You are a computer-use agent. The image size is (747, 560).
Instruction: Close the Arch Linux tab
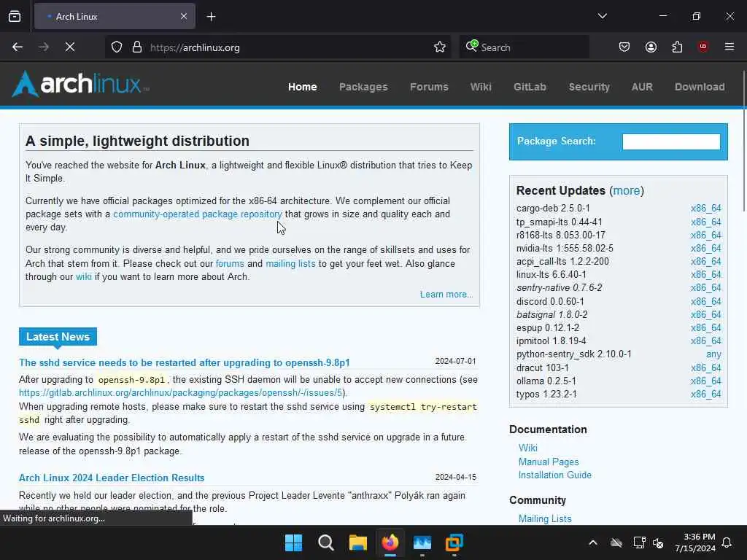183,17
